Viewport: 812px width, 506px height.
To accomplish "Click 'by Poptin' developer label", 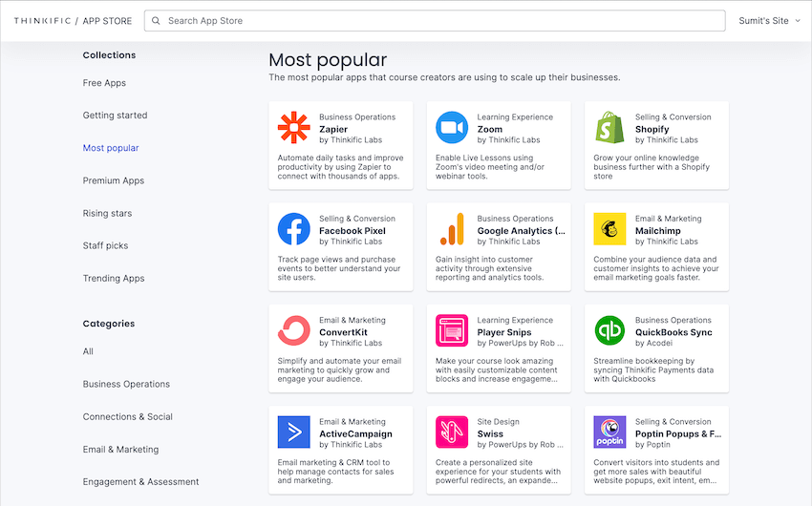I will (652, 445).
